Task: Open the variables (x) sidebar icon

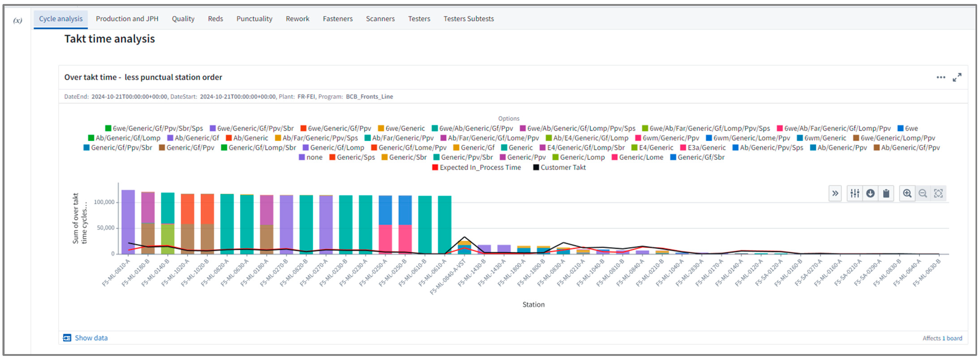Action: coord(17,21)
